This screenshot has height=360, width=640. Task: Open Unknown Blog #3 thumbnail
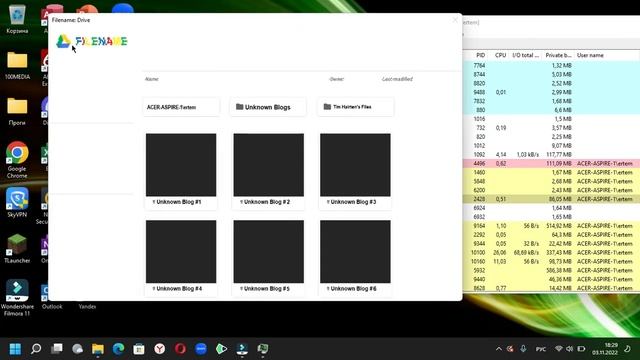[x=355, y=165]
